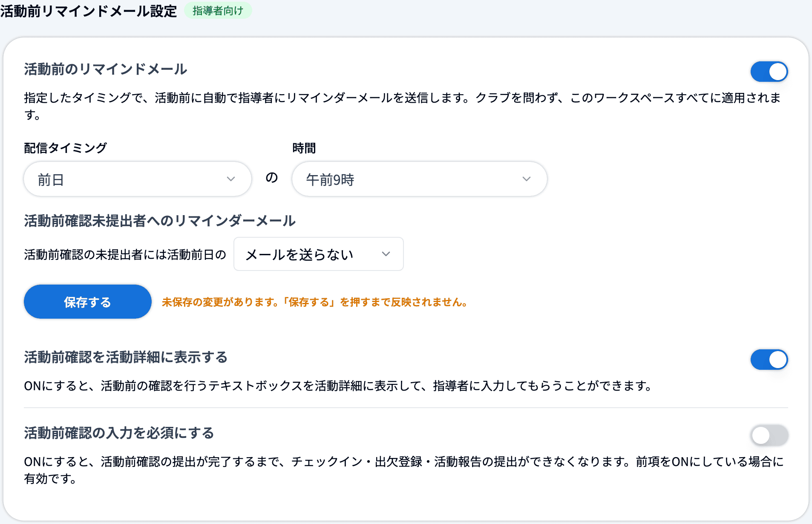Click the 指導者向け badge
Screen dimensions: 812x524
pos(218,11)
